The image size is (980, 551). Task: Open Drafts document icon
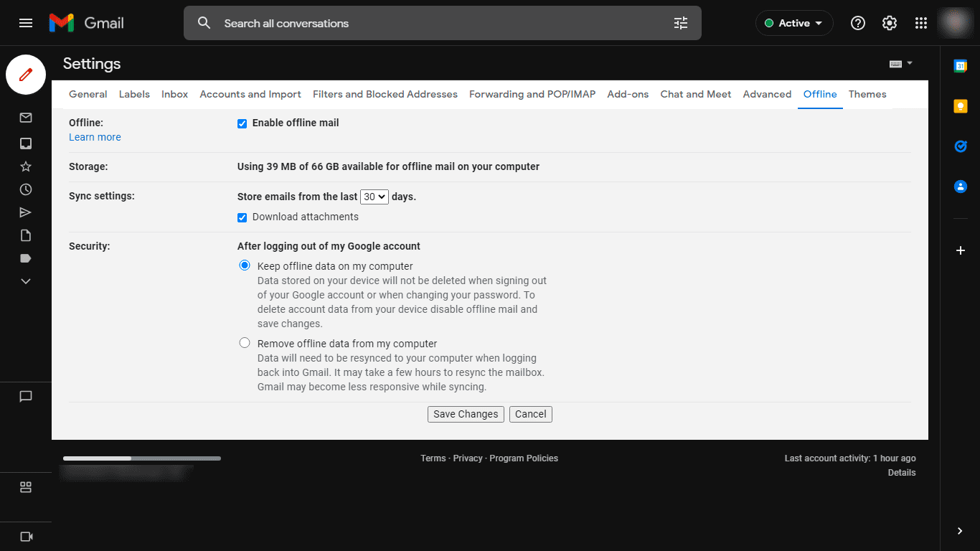26,235
